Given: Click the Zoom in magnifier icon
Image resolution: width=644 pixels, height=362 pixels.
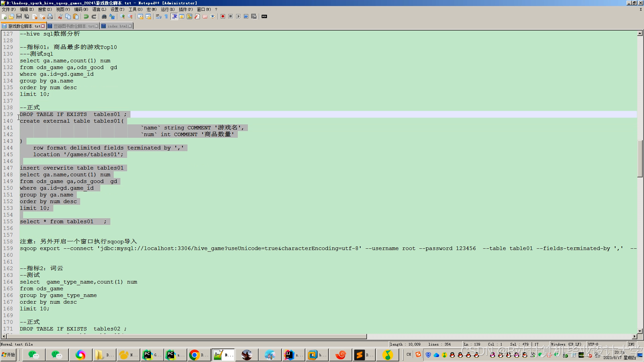Looking at the screenshot, I should 122,16.
